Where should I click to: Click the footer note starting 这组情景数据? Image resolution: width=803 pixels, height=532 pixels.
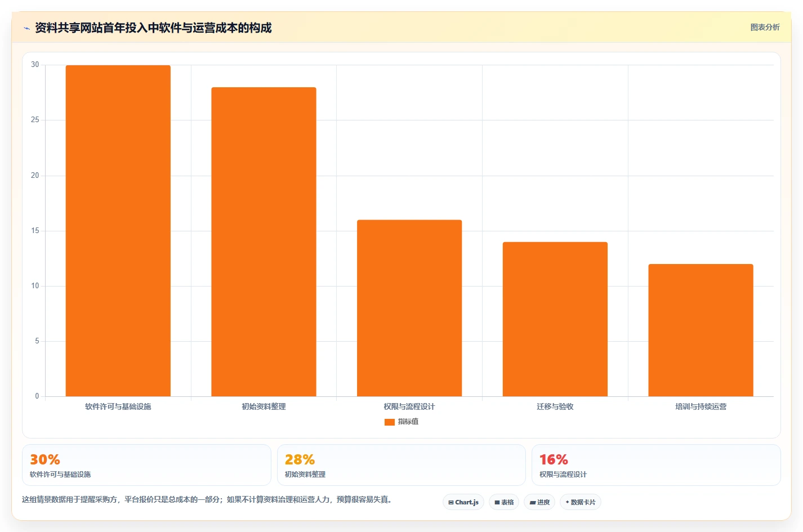click(x=207, y=499)
